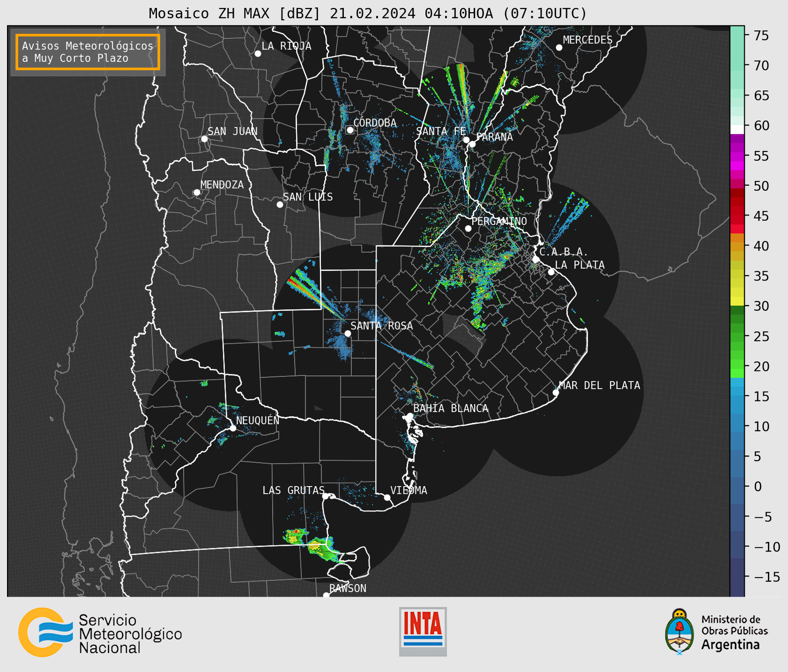
Task: Click the SANTA ROSA label text
Action: 382,326
